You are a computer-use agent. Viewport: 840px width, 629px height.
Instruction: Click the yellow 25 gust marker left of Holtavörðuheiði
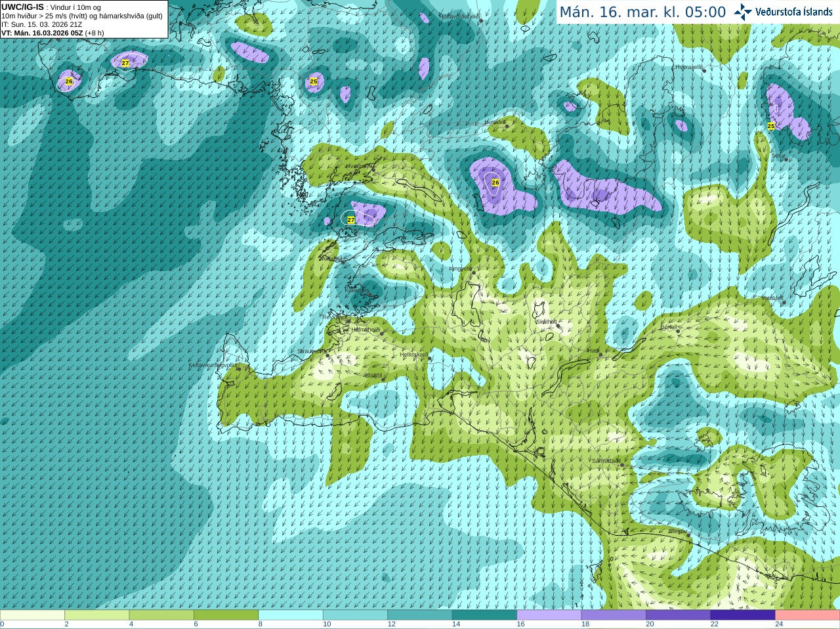coord(314,81)
